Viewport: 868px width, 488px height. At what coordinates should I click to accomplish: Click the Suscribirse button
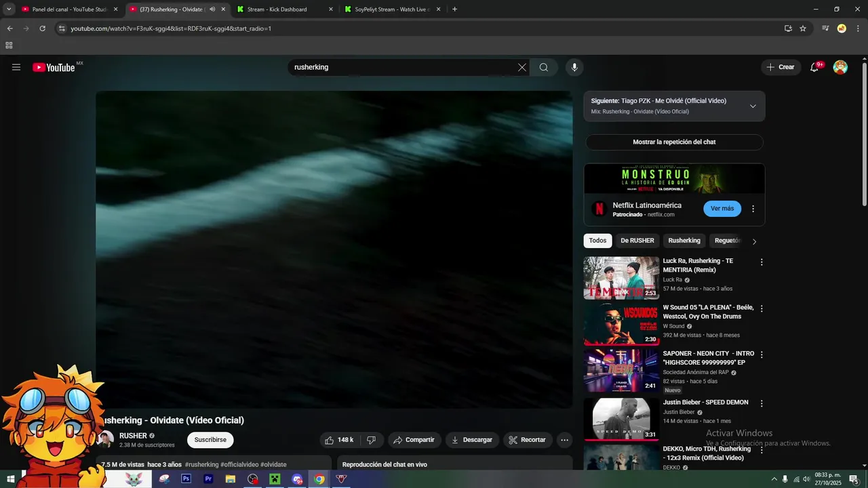[210, 440]
